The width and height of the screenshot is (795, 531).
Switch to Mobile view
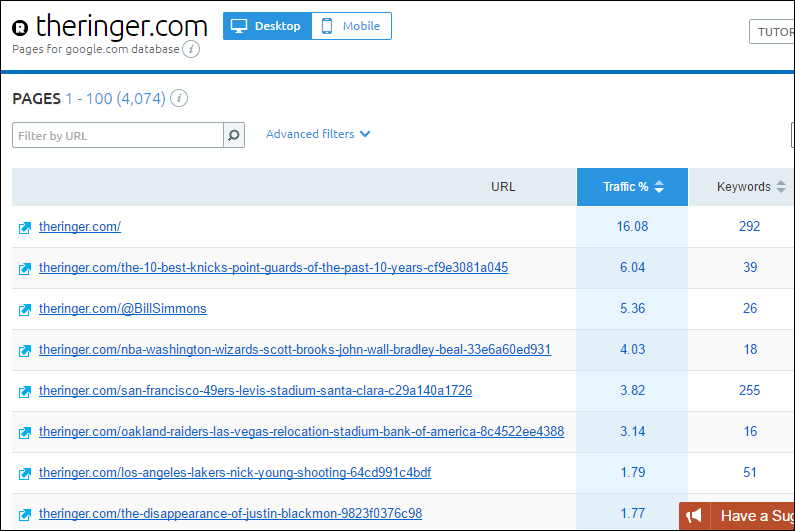point(351,26)
